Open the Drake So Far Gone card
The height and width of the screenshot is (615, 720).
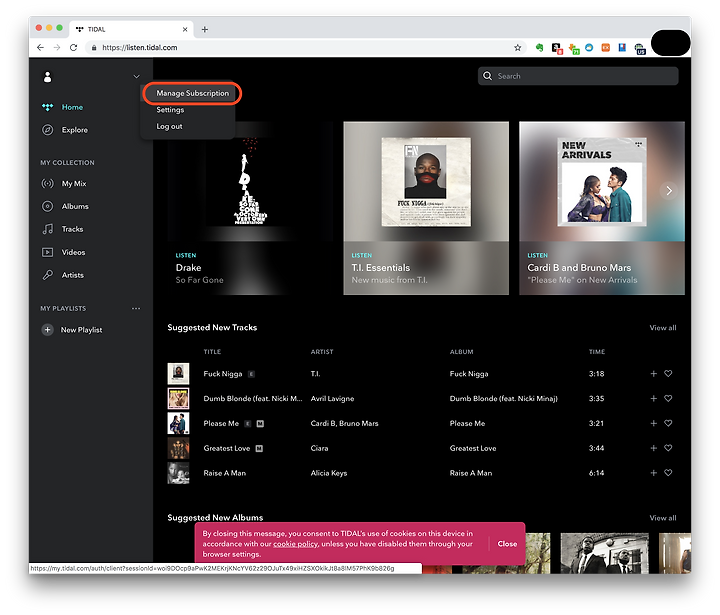tap(250, 208)
